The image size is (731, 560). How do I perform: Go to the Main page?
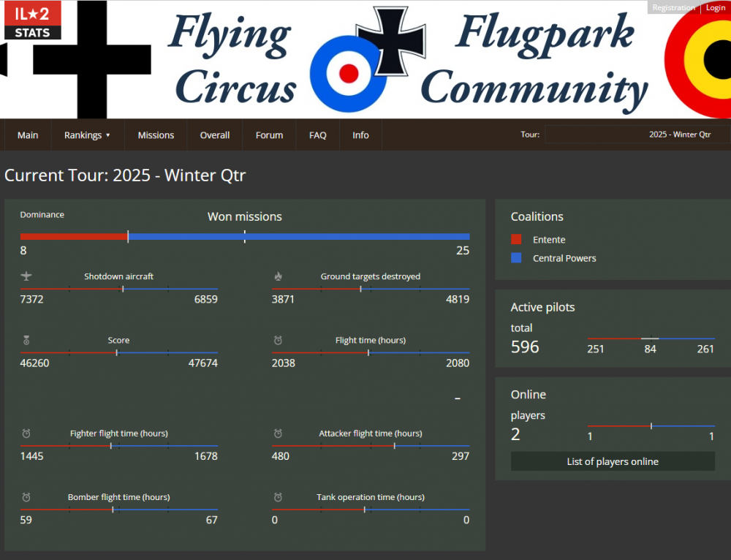point(28,135)
